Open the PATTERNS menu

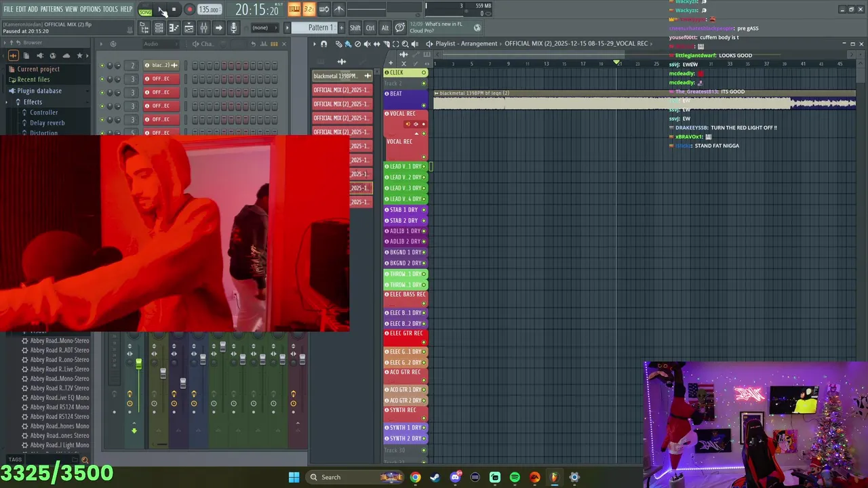52,9
